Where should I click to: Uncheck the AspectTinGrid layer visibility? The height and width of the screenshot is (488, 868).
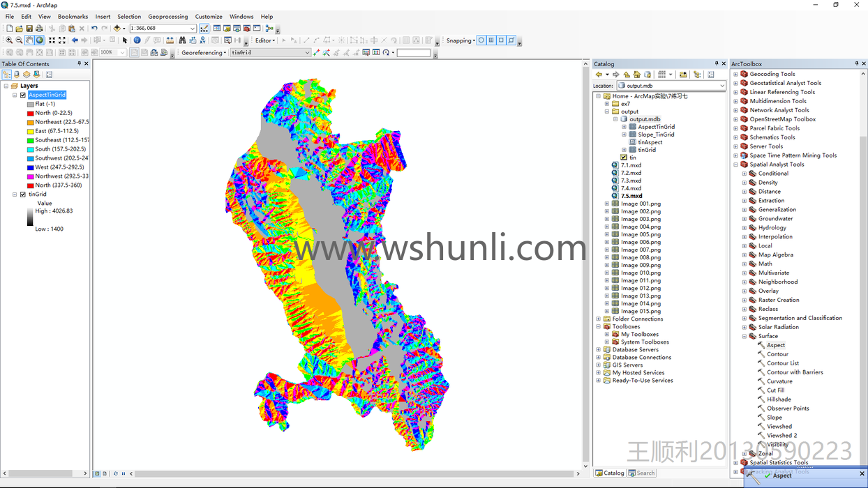[23, 95]
